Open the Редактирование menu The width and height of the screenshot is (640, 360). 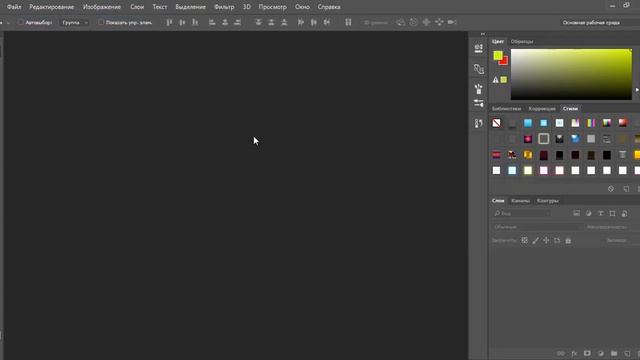51,7
